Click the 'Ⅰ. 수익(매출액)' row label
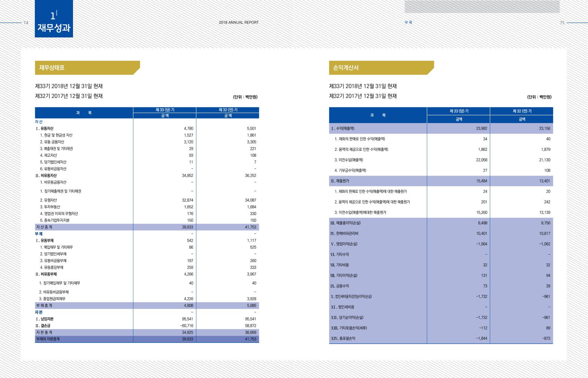The image size is (588, 378). click(x=343, y=129)
